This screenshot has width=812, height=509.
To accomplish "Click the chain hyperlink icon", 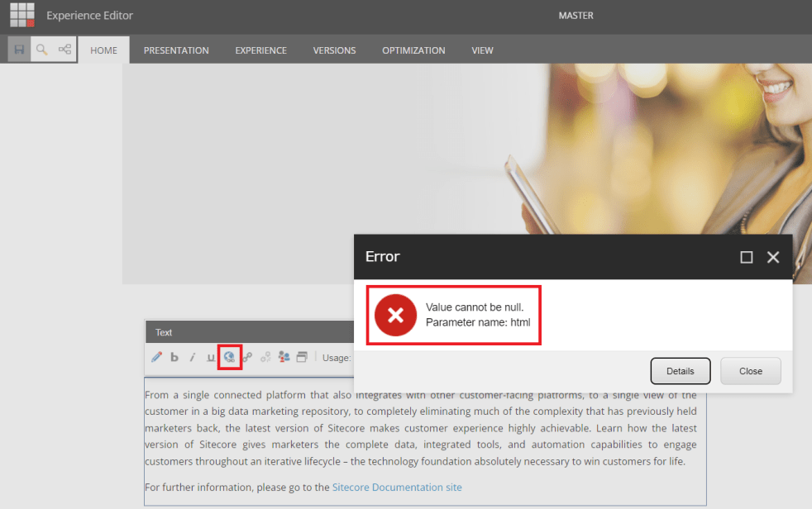I will (247, 357).
